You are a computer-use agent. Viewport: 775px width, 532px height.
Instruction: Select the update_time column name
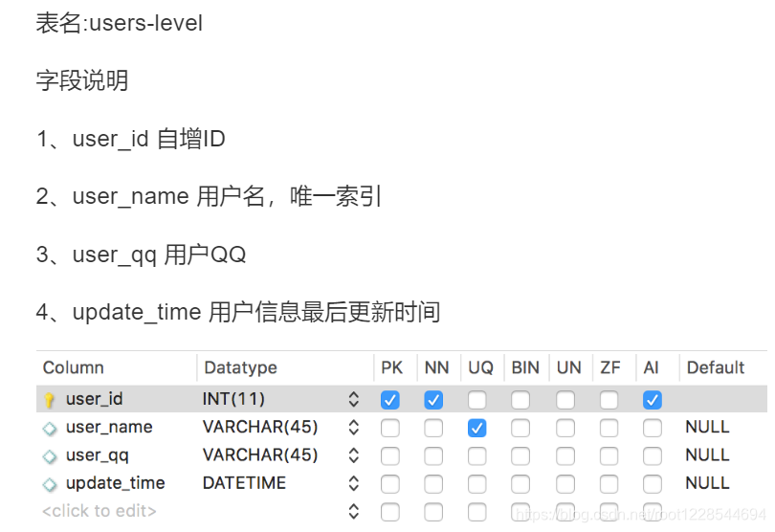pyautogui.click(x=115, y=483)
